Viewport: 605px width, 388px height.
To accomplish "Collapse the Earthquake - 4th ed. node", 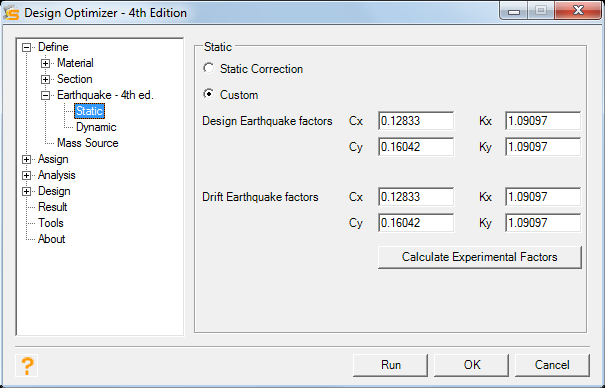I will (46, 95).
